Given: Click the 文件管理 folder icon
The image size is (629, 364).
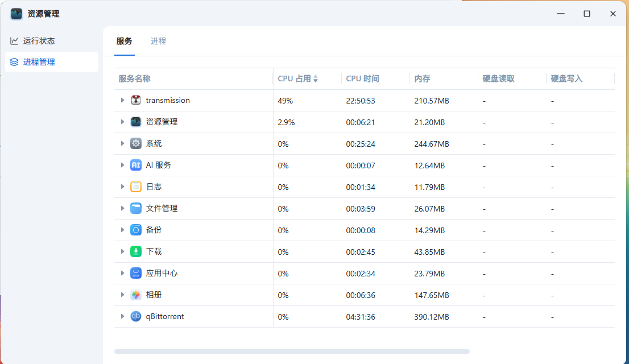Looking at the screenshot, I should click(136, 208).
